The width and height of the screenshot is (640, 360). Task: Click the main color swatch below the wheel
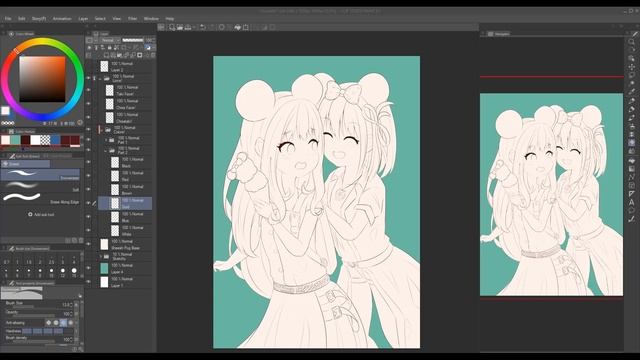5,111
